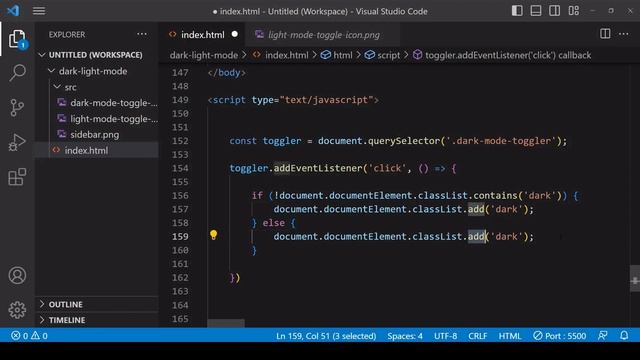Screen dimensions: 640x360
Task: Click the EXPLORER panel title
Action: click(67, 35)
